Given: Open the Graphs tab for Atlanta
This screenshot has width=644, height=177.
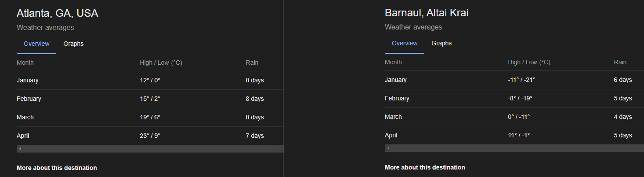Looking at the screenshot, I should (73, 44).
